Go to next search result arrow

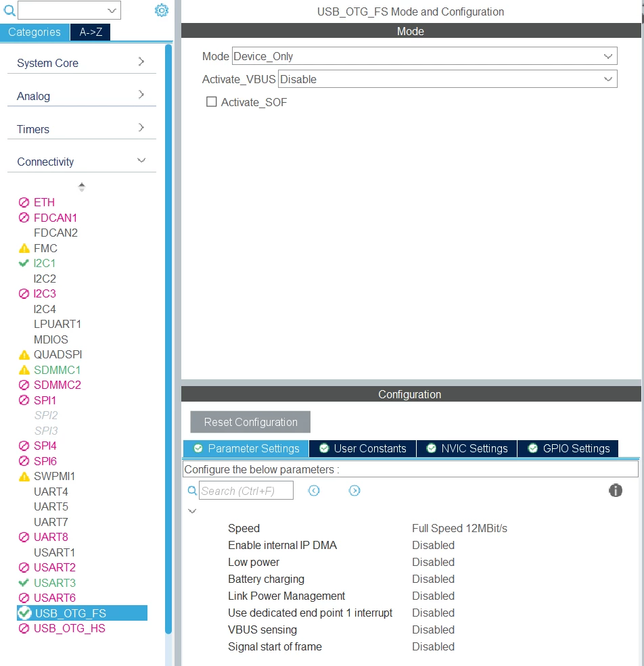[354, 491]
